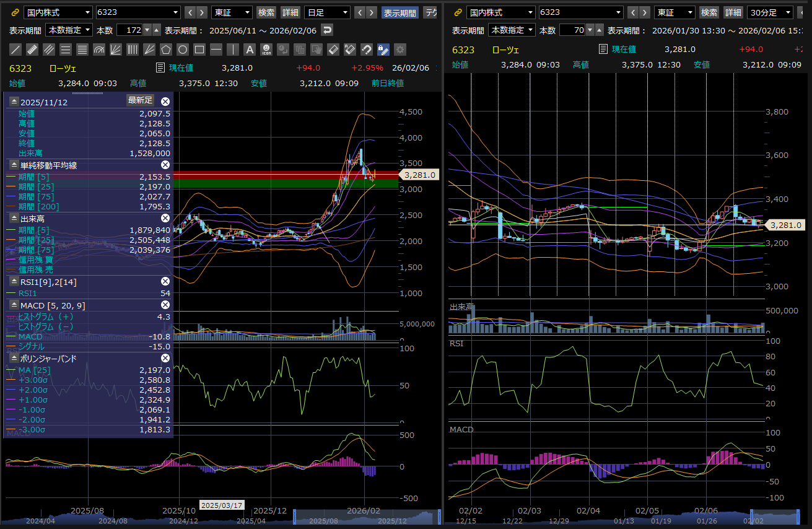Open the 日足 timeframe dropdown
Image resolution: width=812 pixels, height=529 pixels.
click(327, 12)
